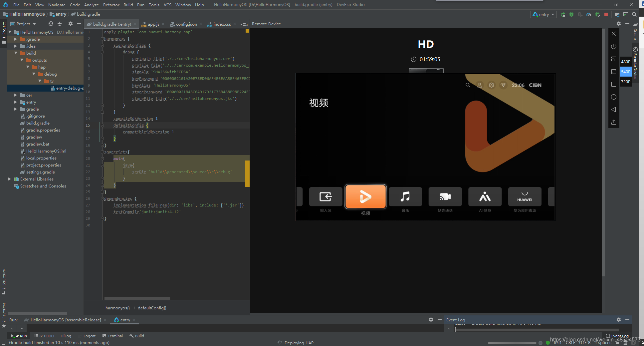
Task: Open the Refactor menu
Action: coord(111,5)
